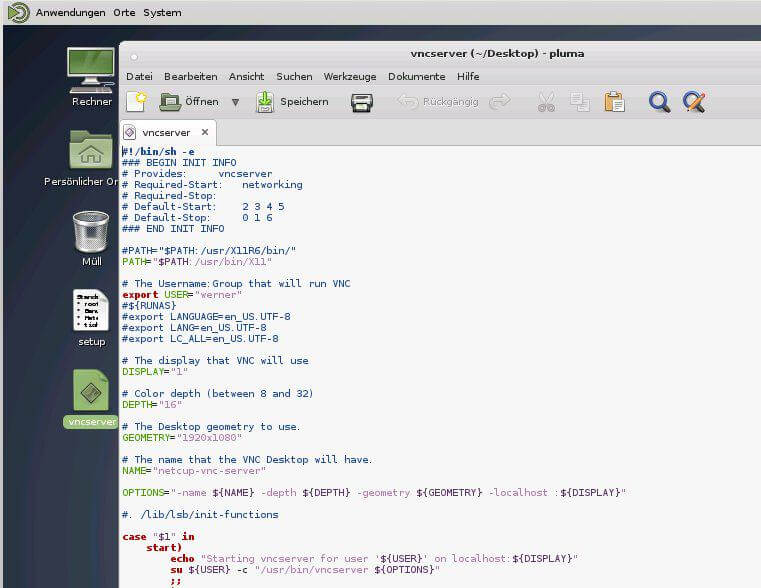Screen dimensions: 761x588
Task: Click the paste clipboard icon
Action: pyautogui.click(x=614, y=102)
